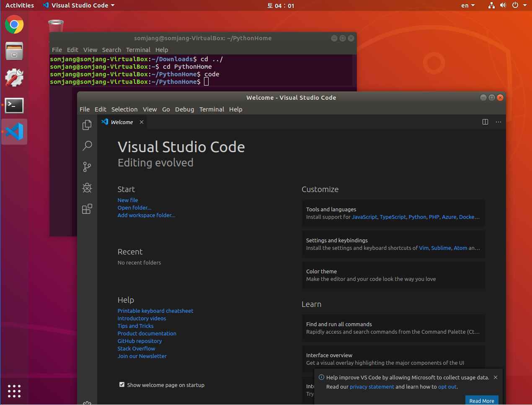The width and height of the screenshot is (532, 405).
Task: Open the VS Code Edit menu
Action: [101, 109]
